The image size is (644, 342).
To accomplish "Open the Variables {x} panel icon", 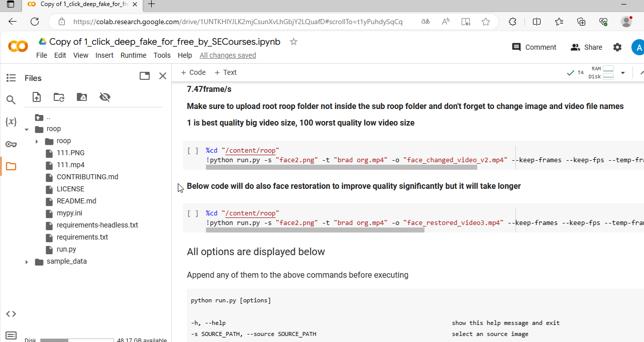I will tap(11, 122).
